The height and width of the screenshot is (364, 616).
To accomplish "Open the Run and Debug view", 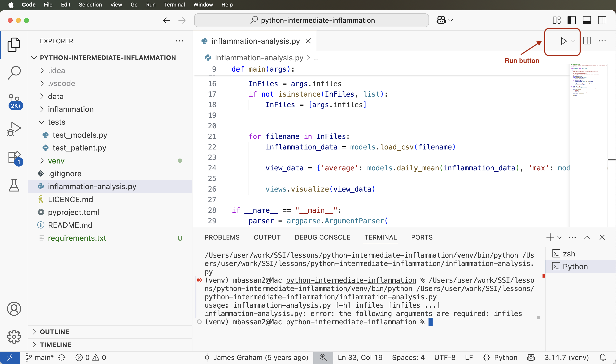I will (14, 129).
